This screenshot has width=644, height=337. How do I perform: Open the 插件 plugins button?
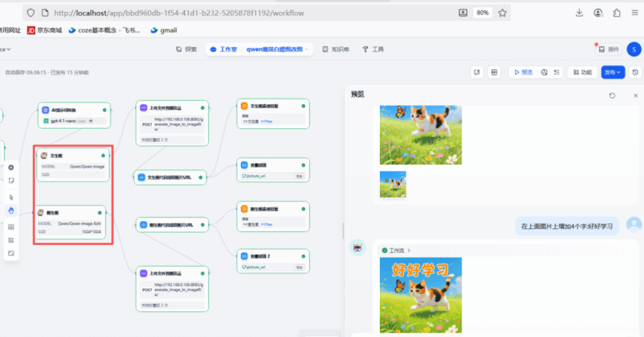coord(608,49)
